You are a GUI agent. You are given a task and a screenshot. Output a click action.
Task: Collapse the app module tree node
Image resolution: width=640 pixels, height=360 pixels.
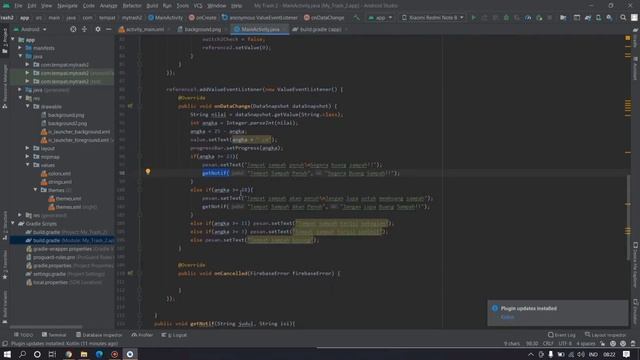tap(13, 40)
